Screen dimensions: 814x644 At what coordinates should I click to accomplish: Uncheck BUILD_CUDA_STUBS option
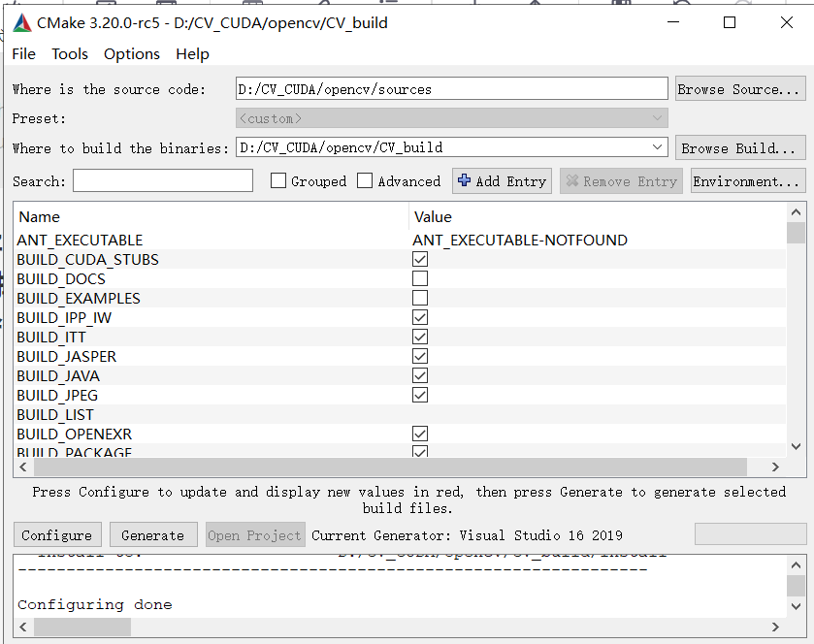click(420, 259)
